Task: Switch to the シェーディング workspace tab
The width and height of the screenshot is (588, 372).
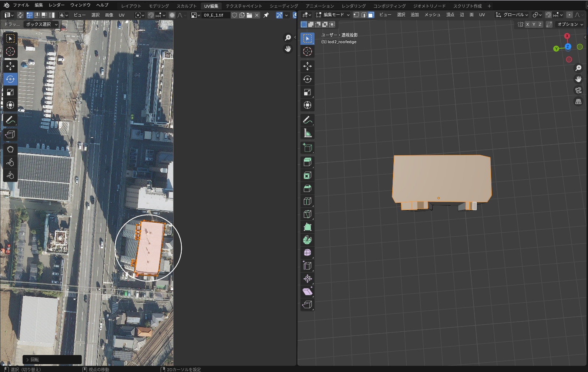Action: click(x=283, y=6)
